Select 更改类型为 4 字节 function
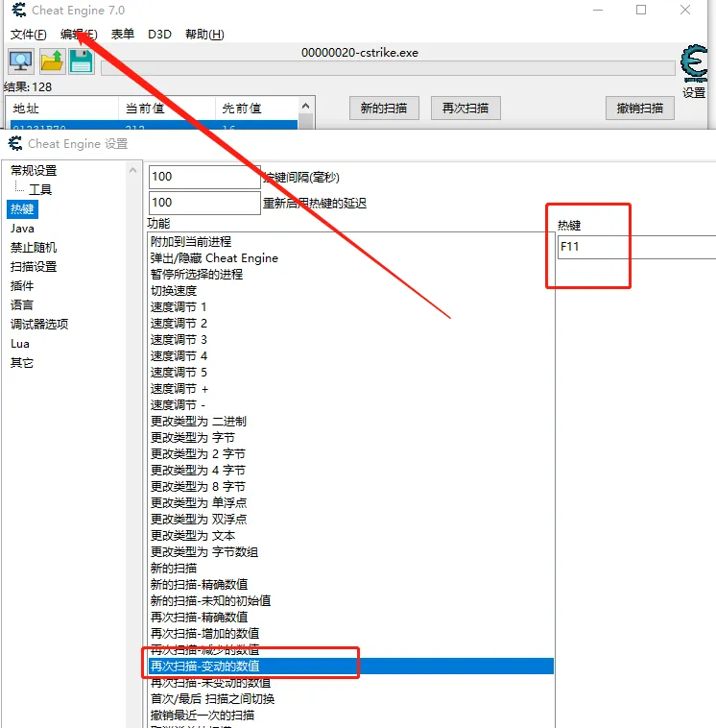The width and height of the screenshot is (716, 728). [x=351, y=471]
